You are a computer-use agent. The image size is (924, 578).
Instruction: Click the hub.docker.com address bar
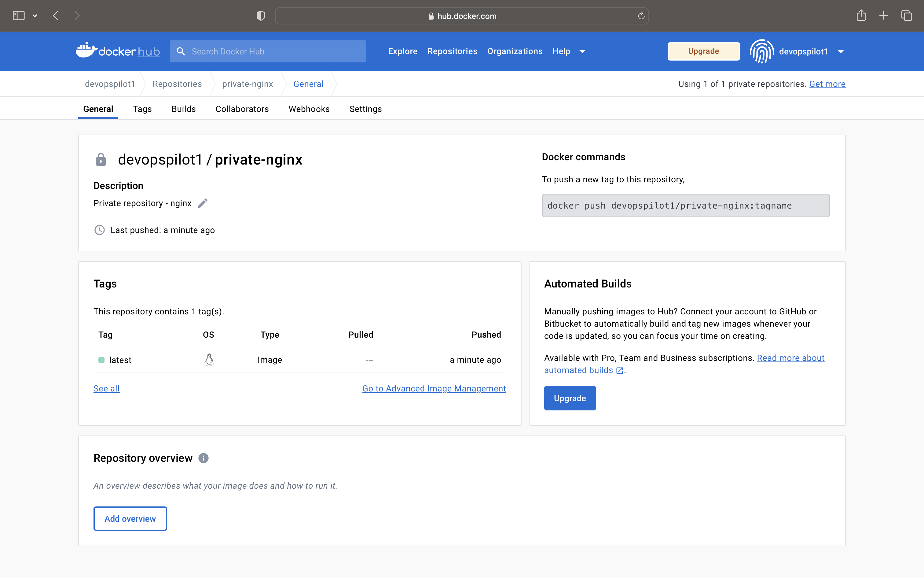click(x=462, y=16)
